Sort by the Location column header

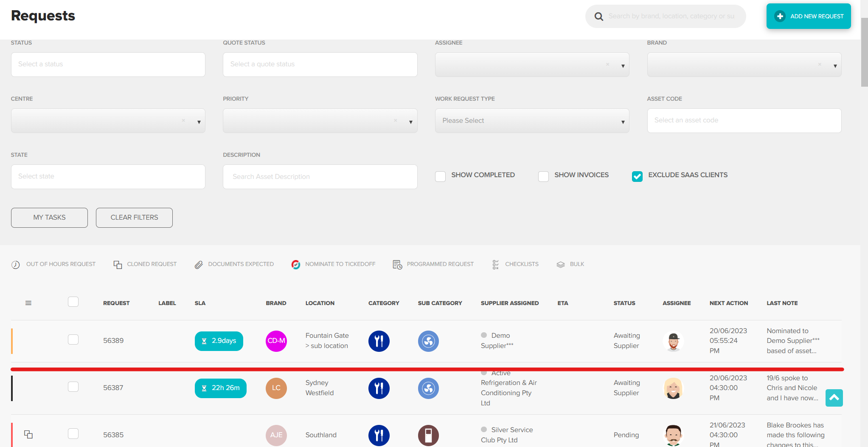click(320, 303)
